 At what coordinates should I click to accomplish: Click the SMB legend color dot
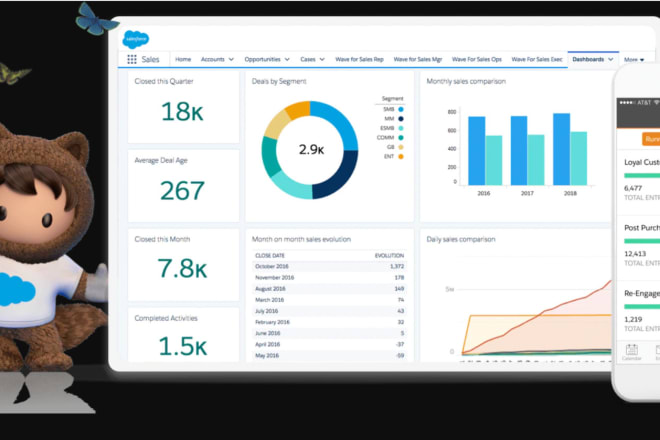(x=401, y=109)
